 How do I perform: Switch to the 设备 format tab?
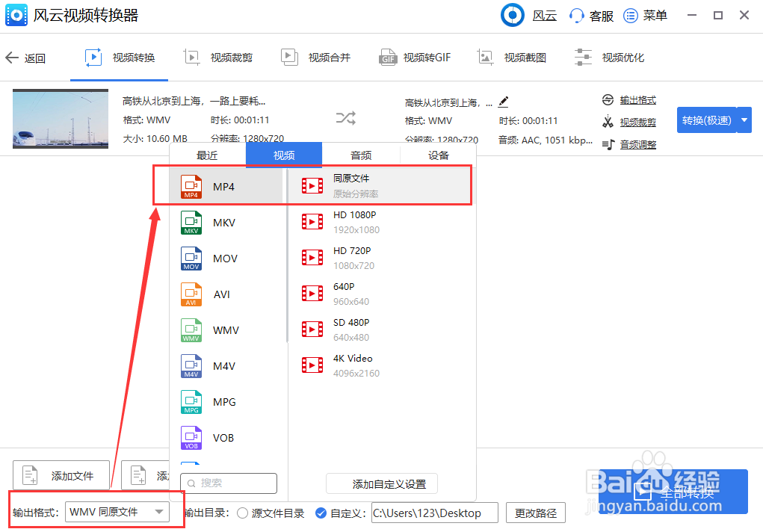point(438,155)
